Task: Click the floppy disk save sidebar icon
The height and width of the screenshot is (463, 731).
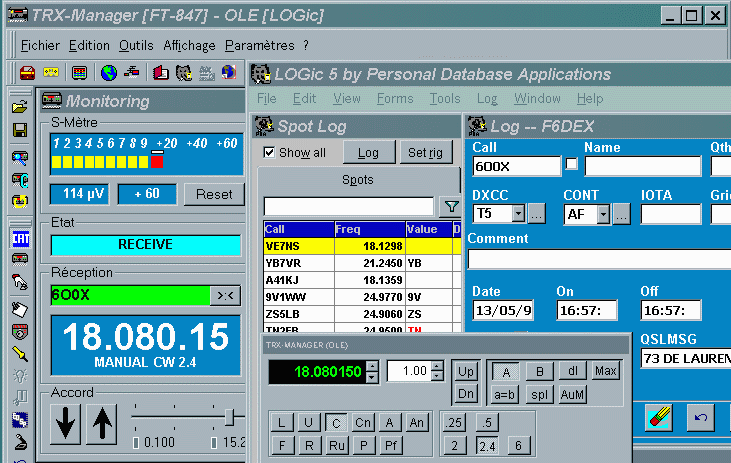Action: click(20, 130)
